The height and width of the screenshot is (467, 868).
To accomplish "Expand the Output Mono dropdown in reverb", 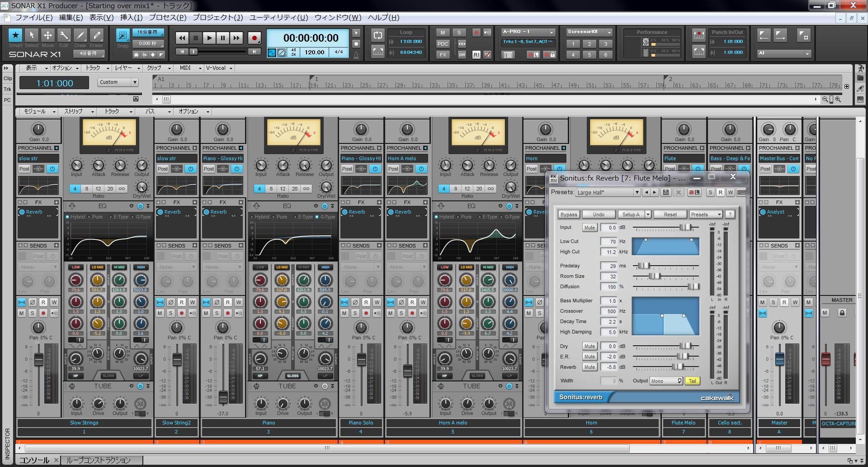I will click(666, 381).
